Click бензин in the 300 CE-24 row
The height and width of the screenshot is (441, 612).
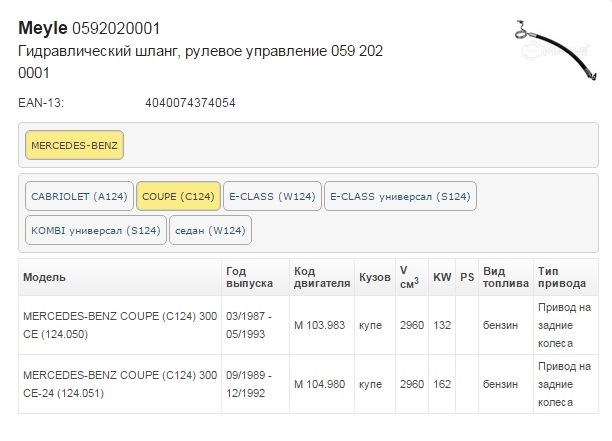(500, 384)
